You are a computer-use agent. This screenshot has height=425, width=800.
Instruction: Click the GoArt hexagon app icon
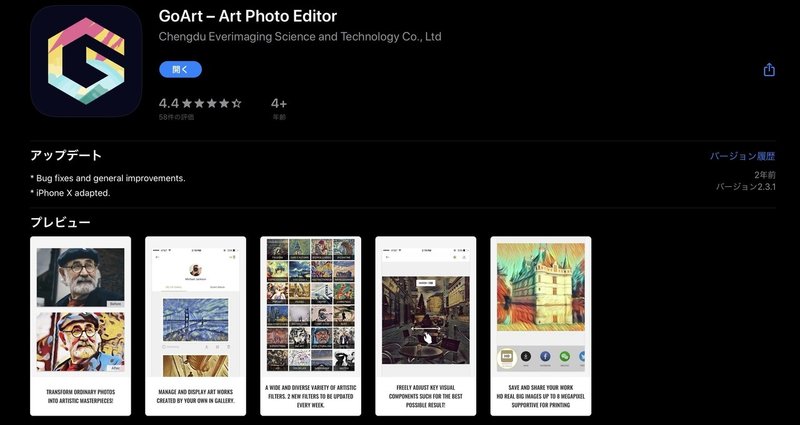pos(86,61)
